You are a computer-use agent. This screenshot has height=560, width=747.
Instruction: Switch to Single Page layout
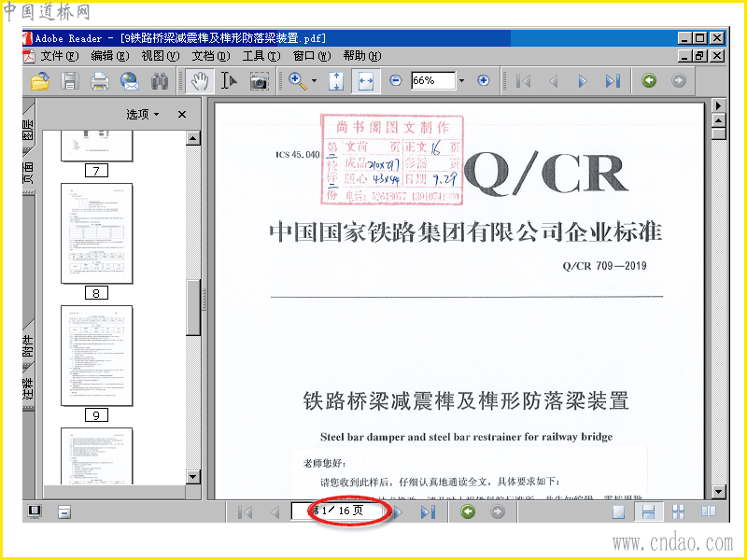click(x=618, y=511)
